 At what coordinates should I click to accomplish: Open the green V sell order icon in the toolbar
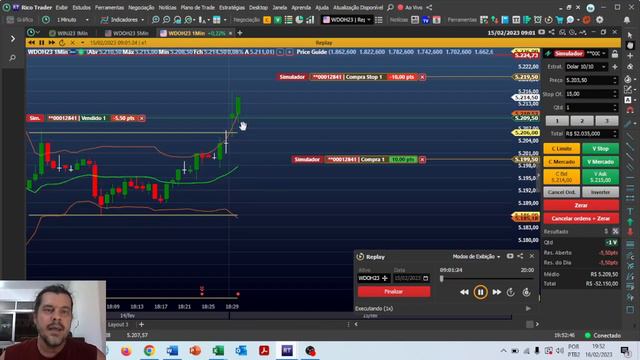(x=278, y=20)
